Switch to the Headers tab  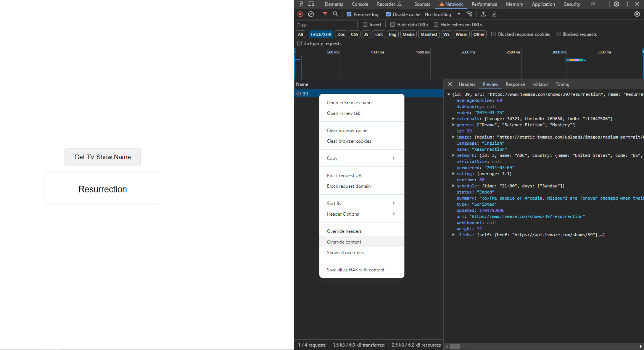click(x=467, y=84)
